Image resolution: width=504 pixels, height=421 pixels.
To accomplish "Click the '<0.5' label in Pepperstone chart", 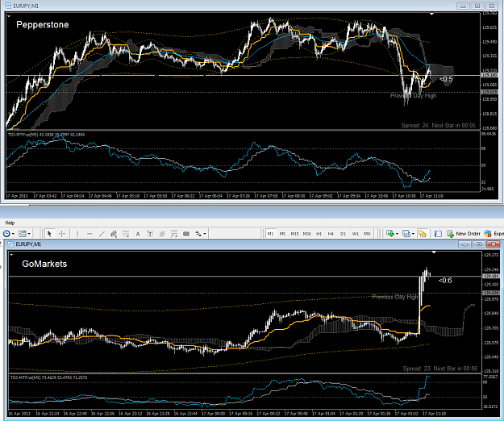I will pos(446,79).
